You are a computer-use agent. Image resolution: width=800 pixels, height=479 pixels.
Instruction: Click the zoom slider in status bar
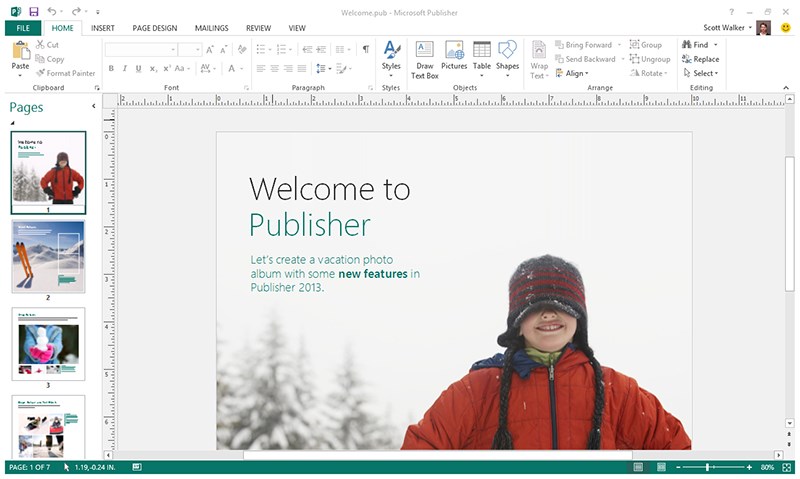pyautogui.click(x=708, y=467)
